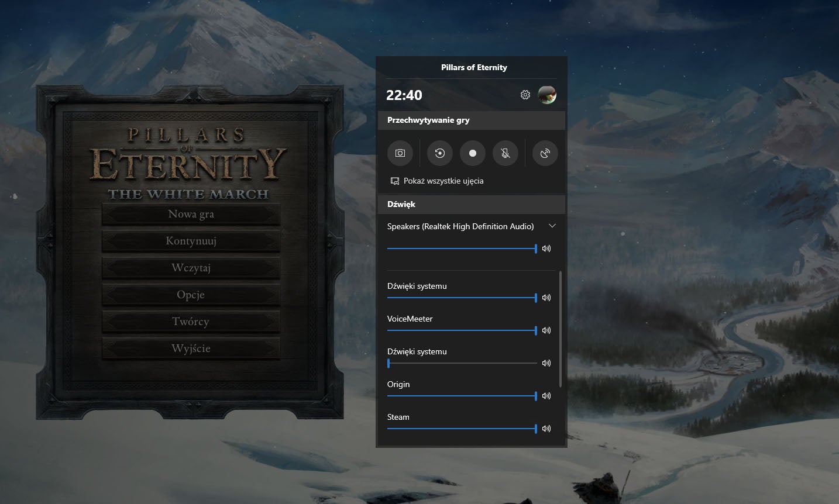Open the user profile avatar
This screenshot has width=839, height=504.
pos(547,95)
